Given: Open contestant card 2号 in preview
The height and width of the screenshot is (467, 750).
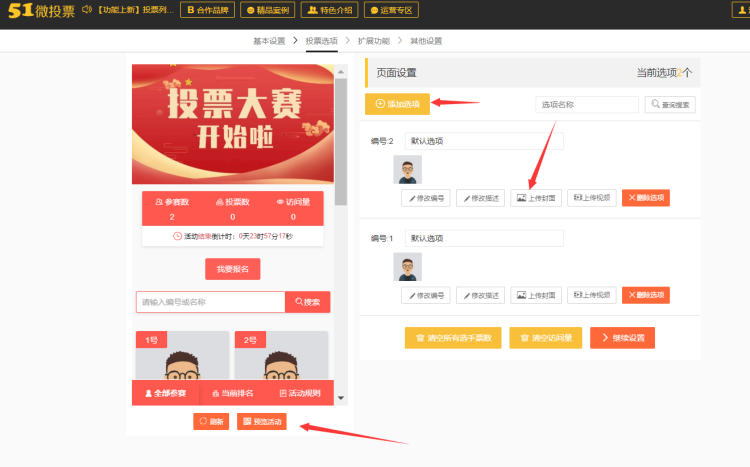Looking at the screenshot, I should (281, 356).
